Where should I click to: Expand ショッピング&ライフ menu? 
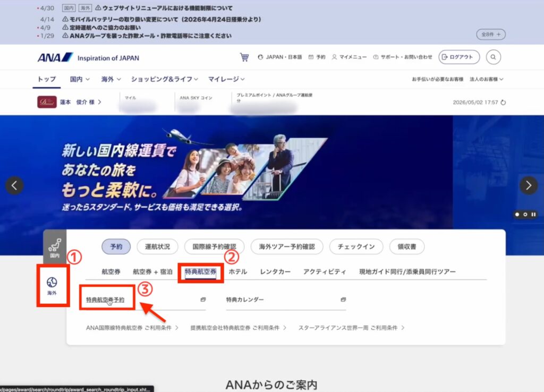[x=165, y=80]
